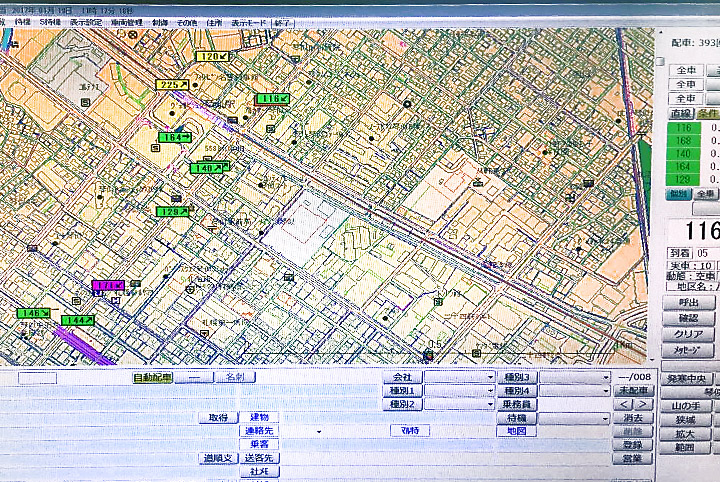
Task: Click the green vehicle marker 164
Action: pos(174,137)
